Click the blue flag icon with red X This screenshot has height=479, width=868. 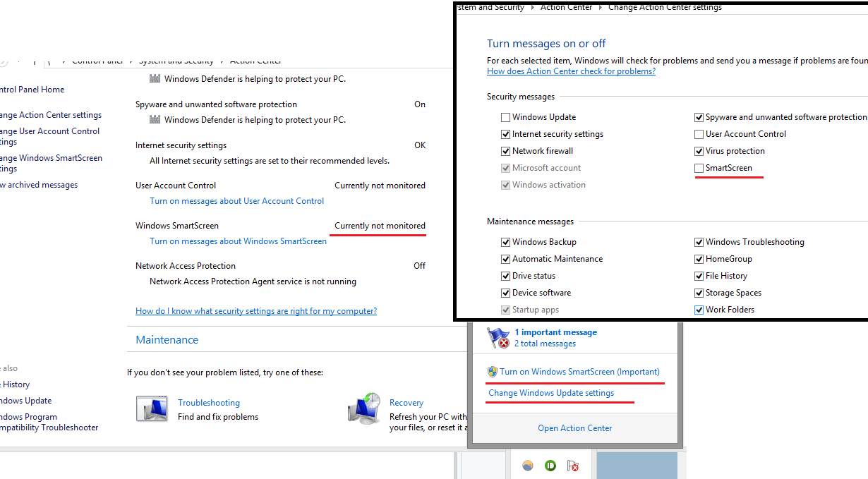[x=498, y=338]
